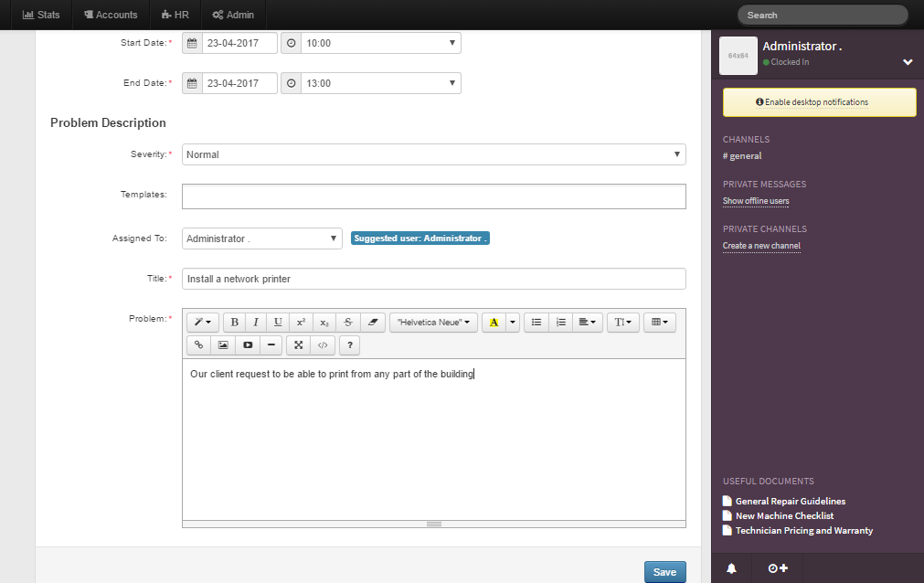Click the insert picture icon
Image resolution: width=924 pixels, height=583 pixels.
[x=222, y=345]
